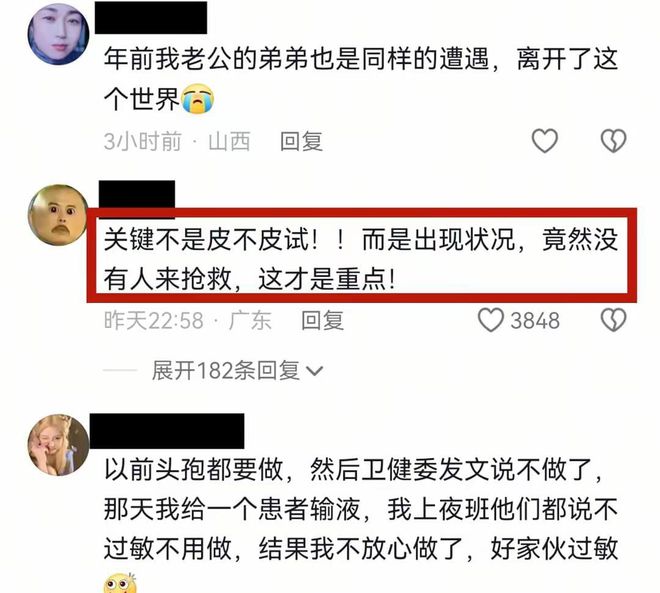Expand the 182 replies with 展开182条回复
660x593 pixels.
(237, 371)
